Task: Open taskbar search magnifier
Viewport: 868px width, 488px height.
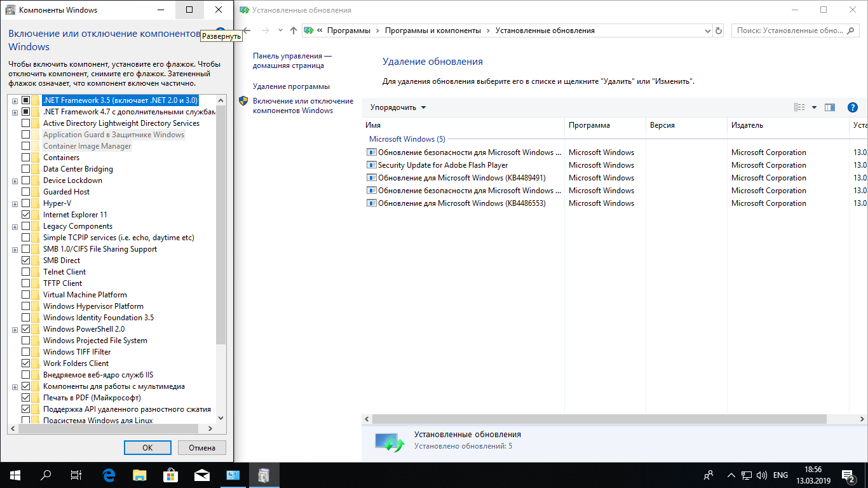Action: [x=46, y=475]
